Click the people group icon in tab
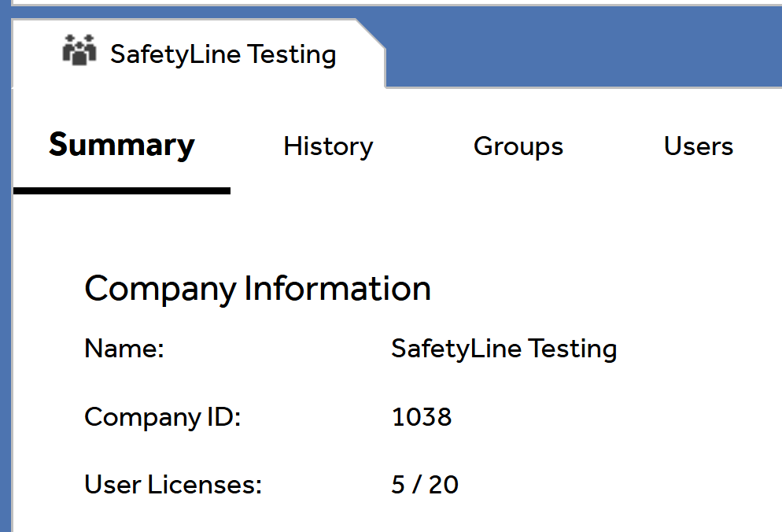Image resolution: width=782 pixels, height=532 pixels. (x=79, y=51)
